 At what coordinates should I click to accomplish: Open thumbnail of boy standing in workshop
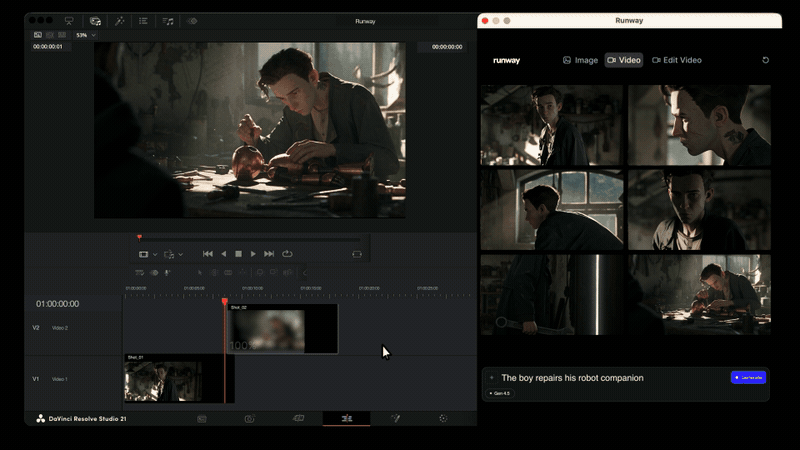tap(552, 125)
